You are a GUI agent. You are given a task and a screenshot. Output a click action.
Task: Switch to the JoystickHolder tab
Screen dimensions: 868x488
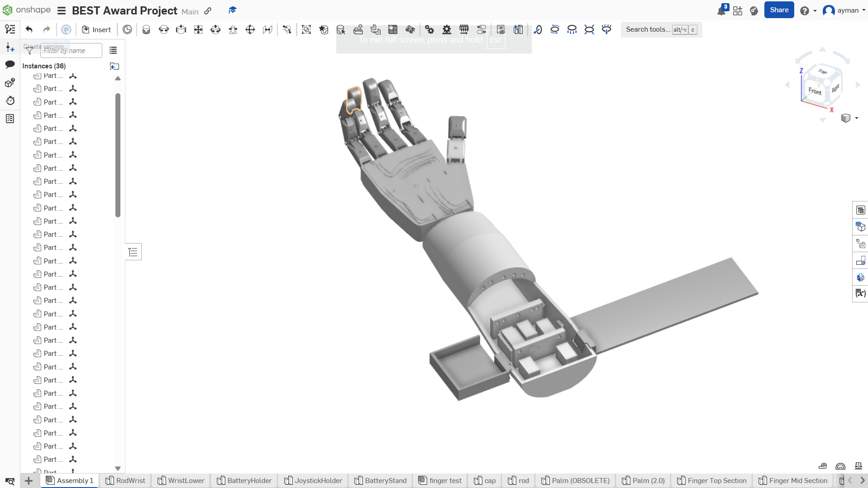[313, 480]
